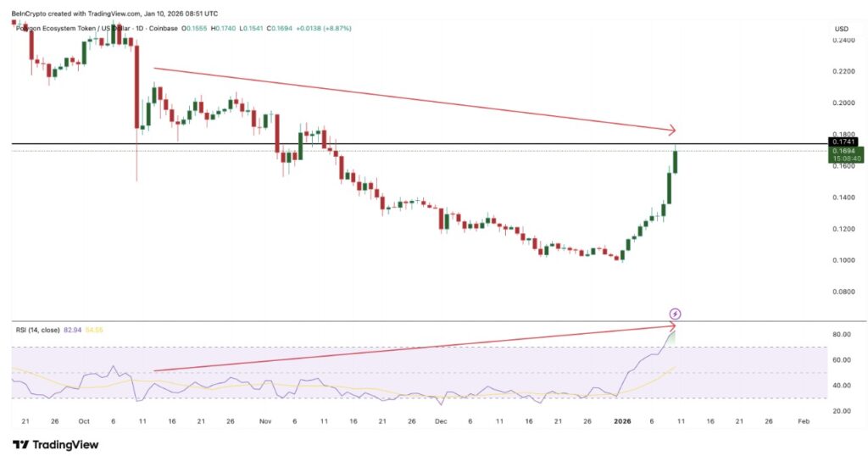This screenshot has width=868, height=456.
Task: Select the latest tall green candlestick
Action: tap(676, 161)
